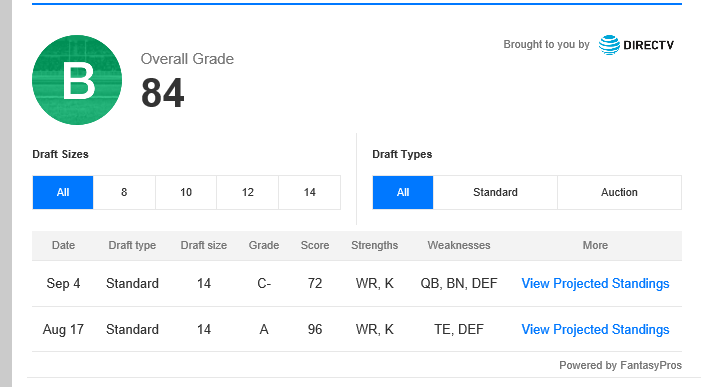Click the Powered by FantasyPros text
This screenshot has height=387, width=701.
621,365
